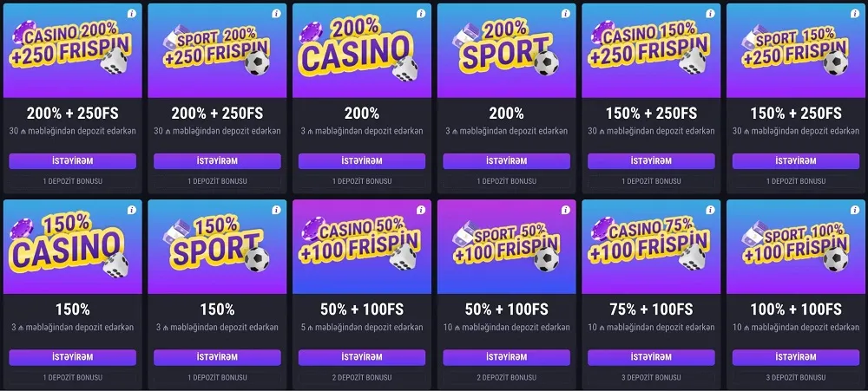Show info for the 200% Casino bonus card
868x391 pixels.
point(421,14)
